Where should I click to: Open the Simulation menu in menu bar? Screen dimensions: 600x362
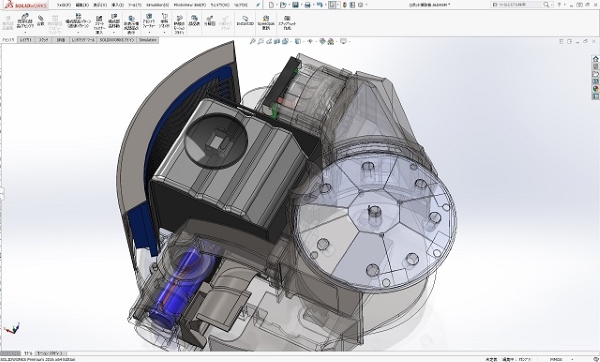click(x=157, y=5)
